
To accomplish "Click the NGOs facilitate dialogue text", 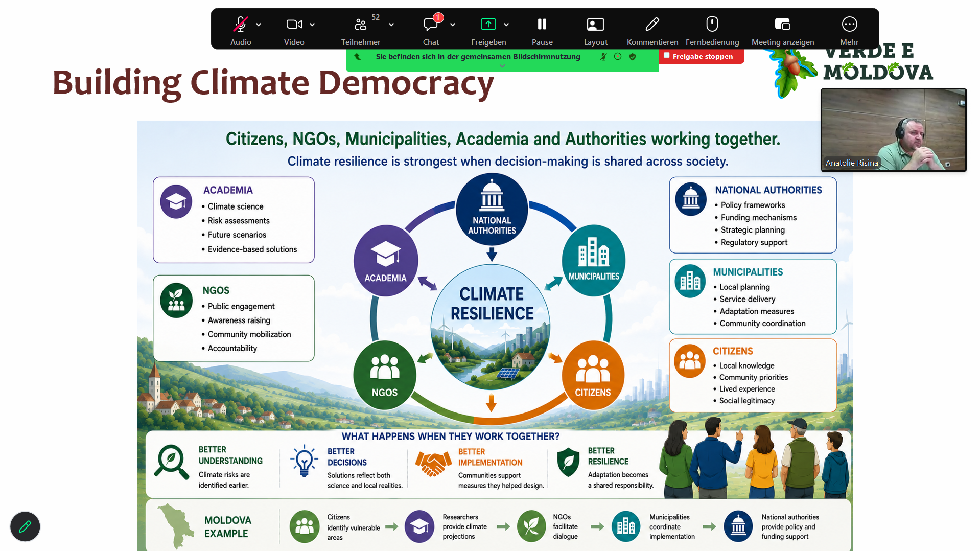I will pos(566,527).
